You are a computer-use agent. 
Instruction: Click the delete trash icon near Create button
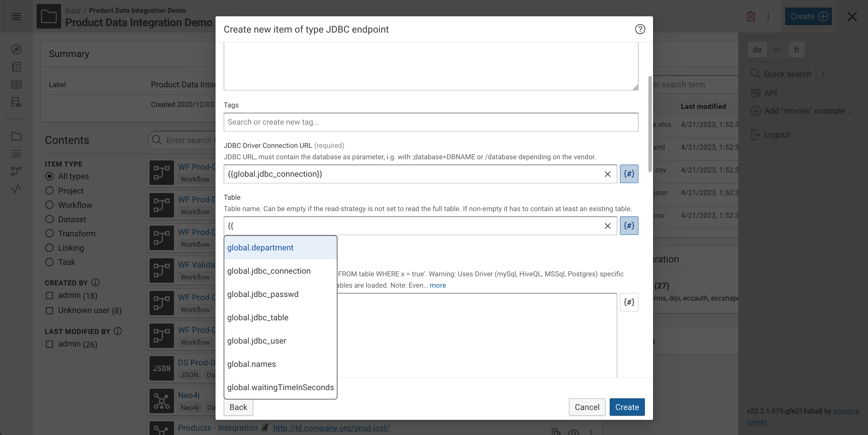pos(751,16)
